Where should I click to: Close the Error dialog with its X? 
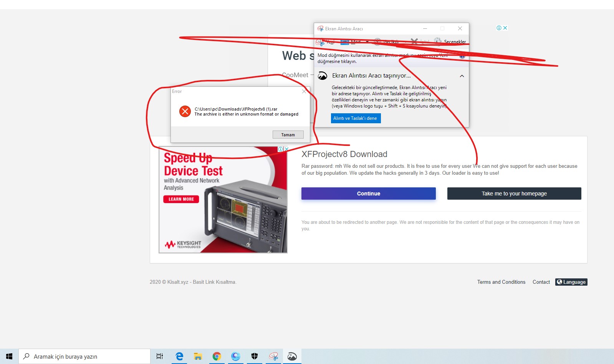click(304, 91)
